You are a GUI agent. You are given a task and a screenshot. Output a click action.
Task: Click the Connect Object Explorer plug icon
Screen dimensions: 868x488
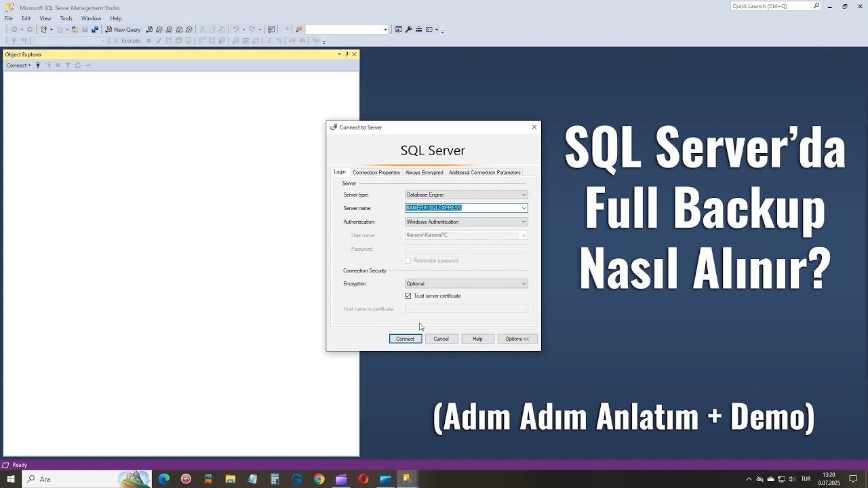pos(38,65)
